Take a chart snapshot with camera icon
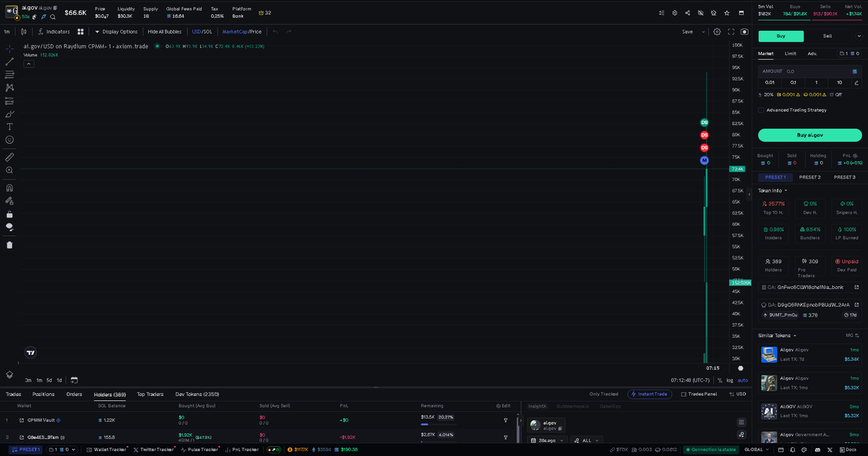This screenshot has height=456, width=868. (744, 32)
